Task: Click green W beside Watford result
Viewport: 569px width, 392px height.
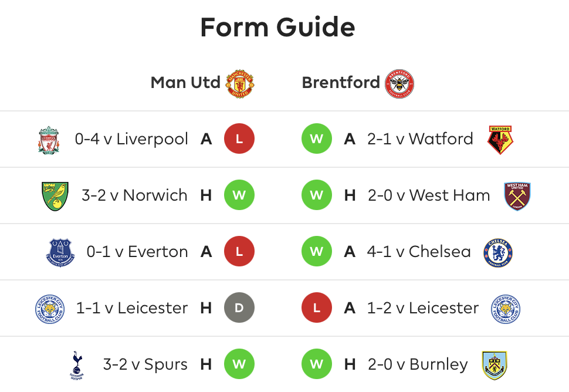Action: pos(317,138)
